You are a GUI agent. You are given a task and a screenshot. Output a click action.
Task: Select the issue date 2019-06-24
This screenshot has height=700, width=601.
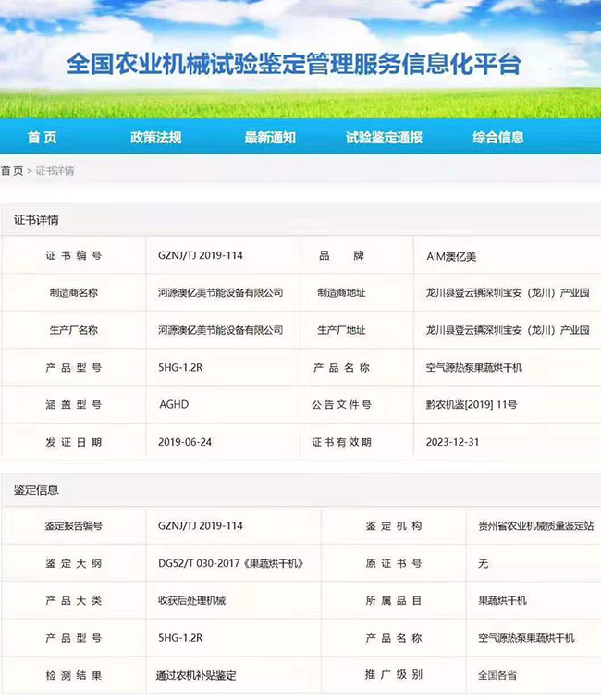(185, 442)
